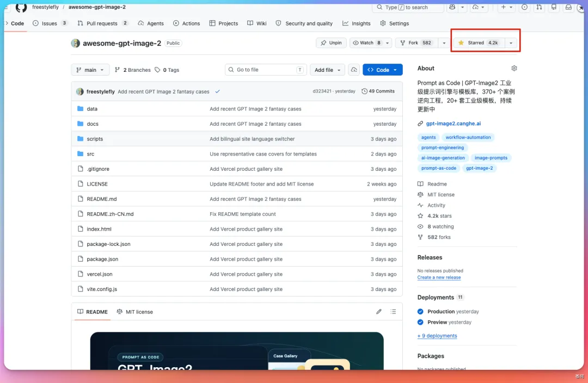Screen dimensions: 588x383
Task: Toggle the Starred button to unstar
Action: (479, 43)
